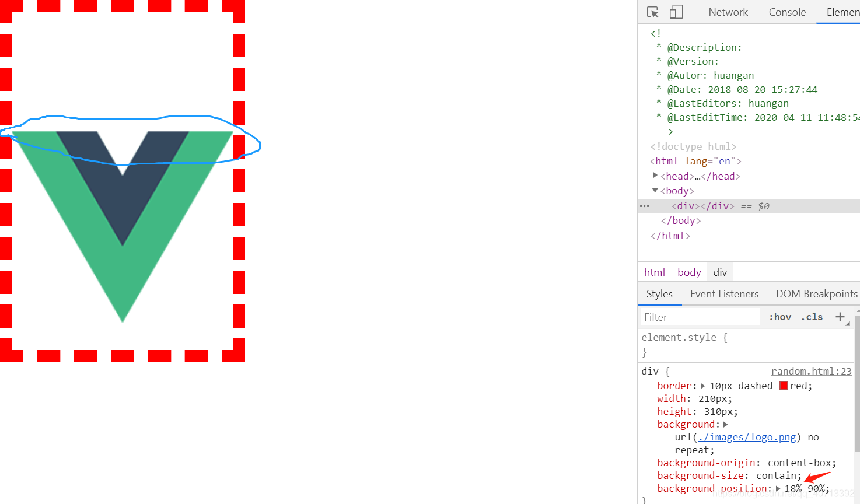860x504 pixels.
Task: Click the closing html tag line
Action: click(x=670, y=236)
